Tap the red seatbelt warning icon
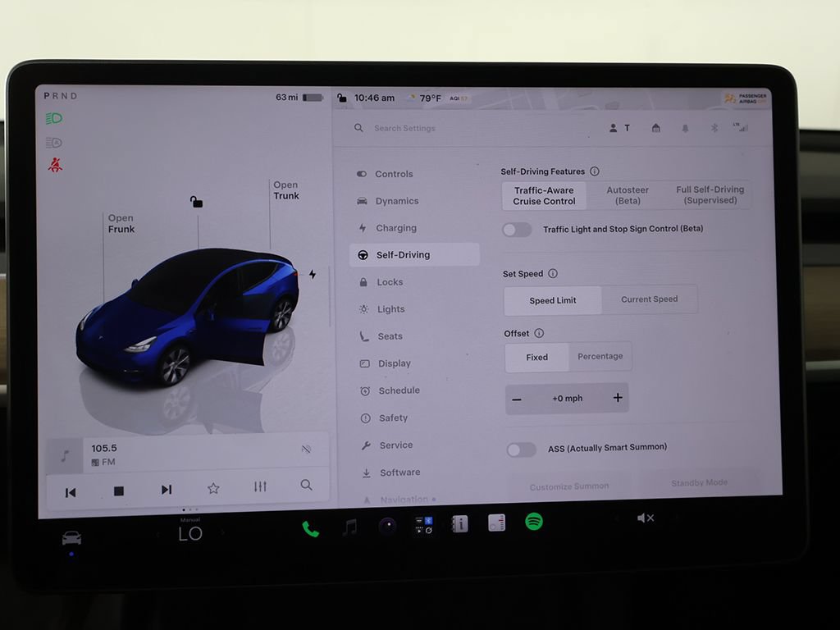The width and height of the screenshot is (840, 630). pyautogui.click(x=55, y=165)
